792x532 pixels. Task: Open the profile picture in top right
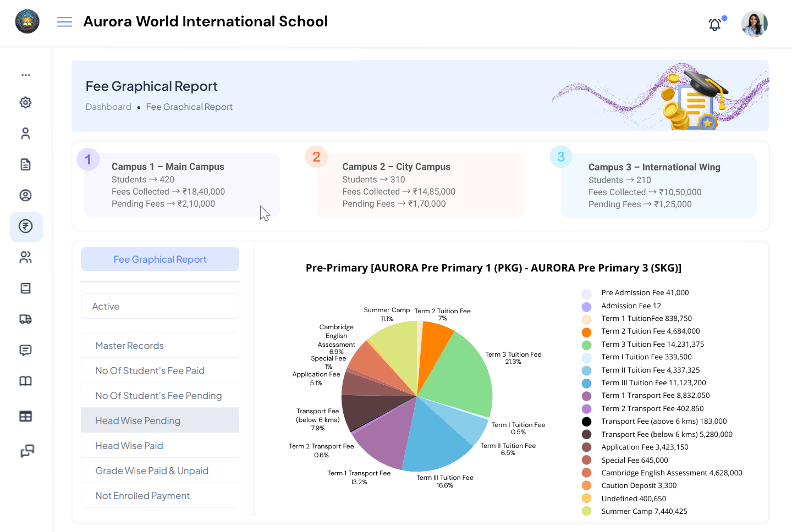point(755,24)
